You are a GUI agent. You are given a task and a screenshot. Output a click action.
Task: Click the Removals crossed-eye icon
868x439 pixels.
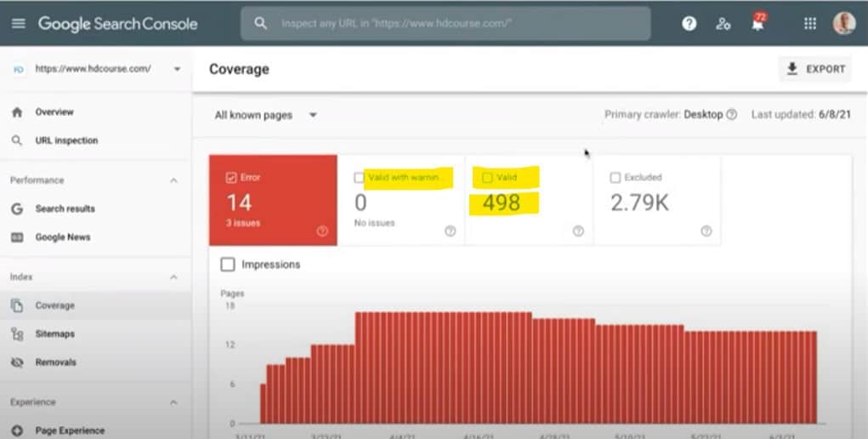point(17,362)
